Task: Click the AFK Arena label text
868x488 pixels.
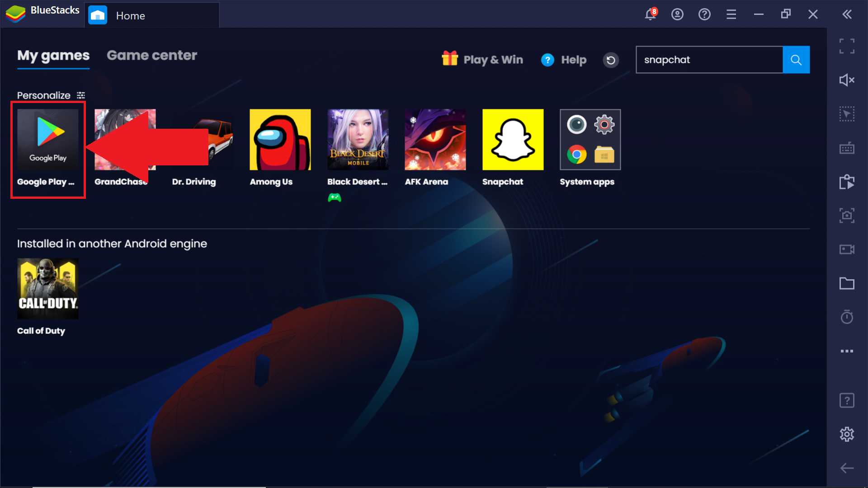Action: [426, 182]
